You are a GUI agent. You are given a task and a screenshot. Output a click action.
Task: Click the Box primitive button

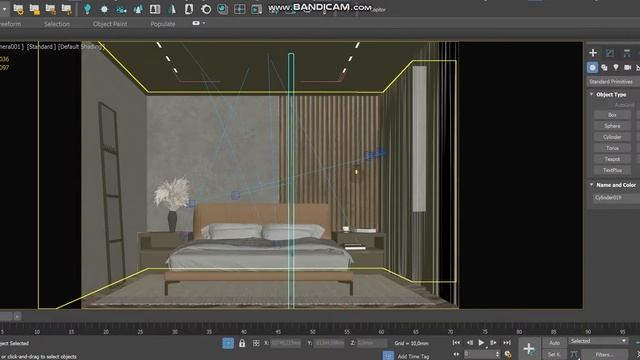pyautogui.click(x=612, y=115)
